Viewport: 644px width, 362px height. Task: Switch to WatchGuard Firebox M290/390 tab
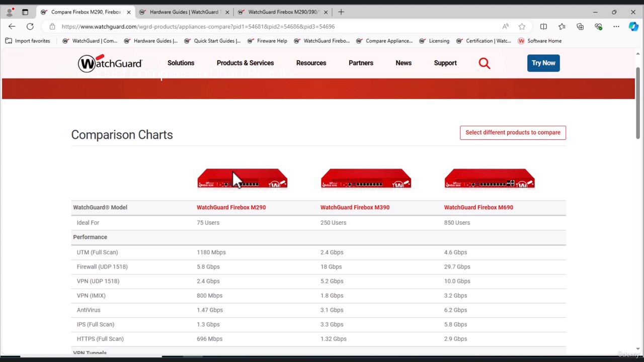283,12
